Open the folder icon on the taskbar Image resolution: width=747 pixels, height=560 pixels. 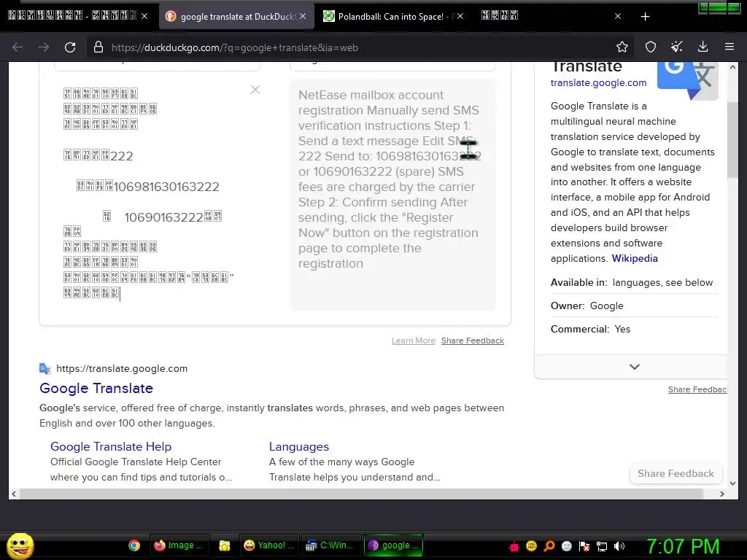pyautogui.click(x=225, y=545)
